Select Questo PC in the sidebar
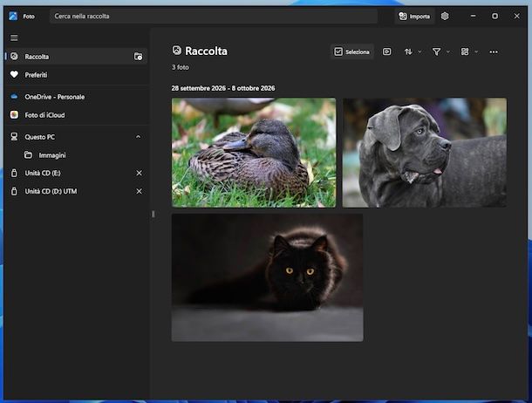 pyautogui.click(x=77, y=137)
